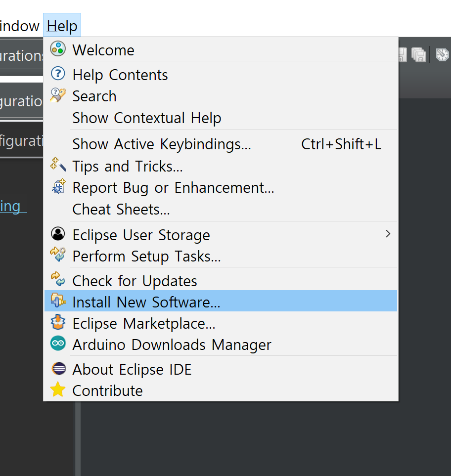
Task: Select Install New Software
Action: [221, 301]
